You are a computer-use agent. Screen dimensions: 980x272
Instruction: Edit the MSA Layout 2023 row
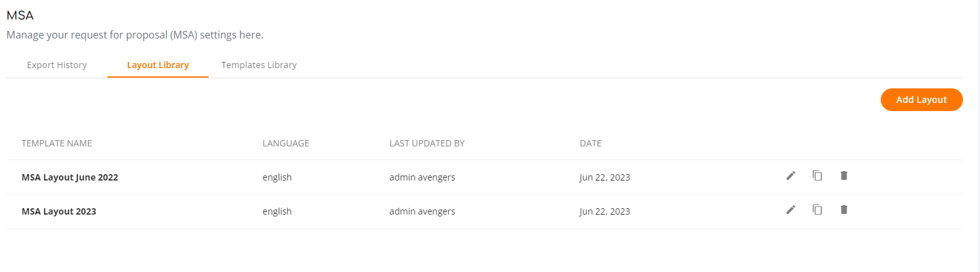(790, 210)
